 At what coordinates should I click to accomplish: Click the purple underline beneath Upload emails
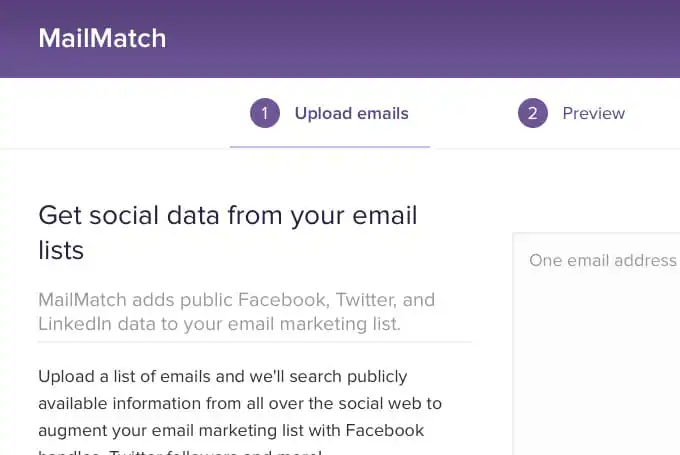coord(330,147)
